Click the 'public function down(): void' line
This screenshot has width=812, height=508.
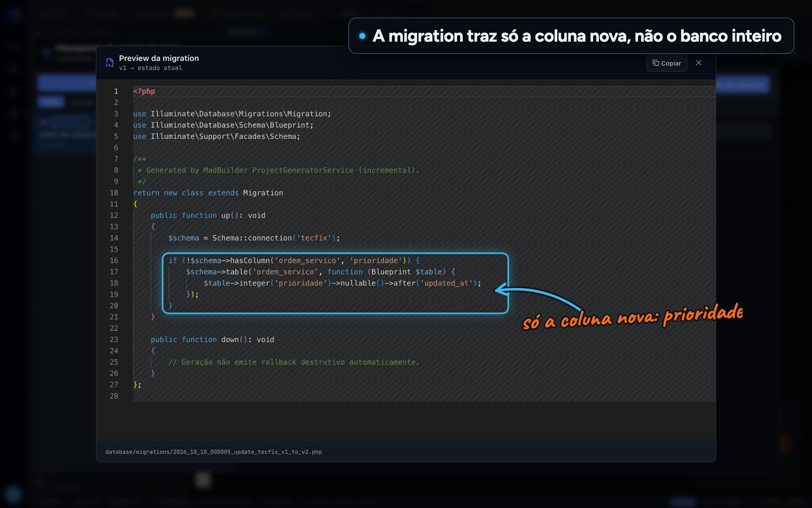click(212, 339)
